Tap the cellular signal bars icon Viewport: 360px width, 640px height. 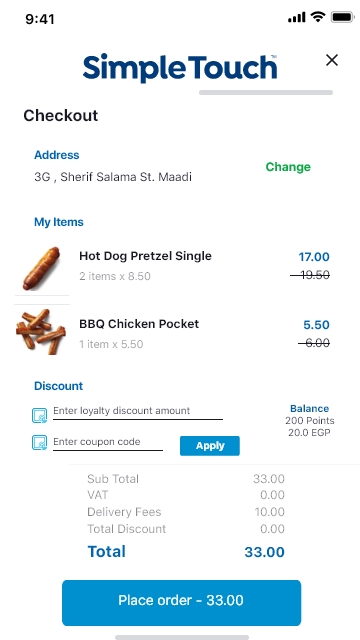pos(297,18)
